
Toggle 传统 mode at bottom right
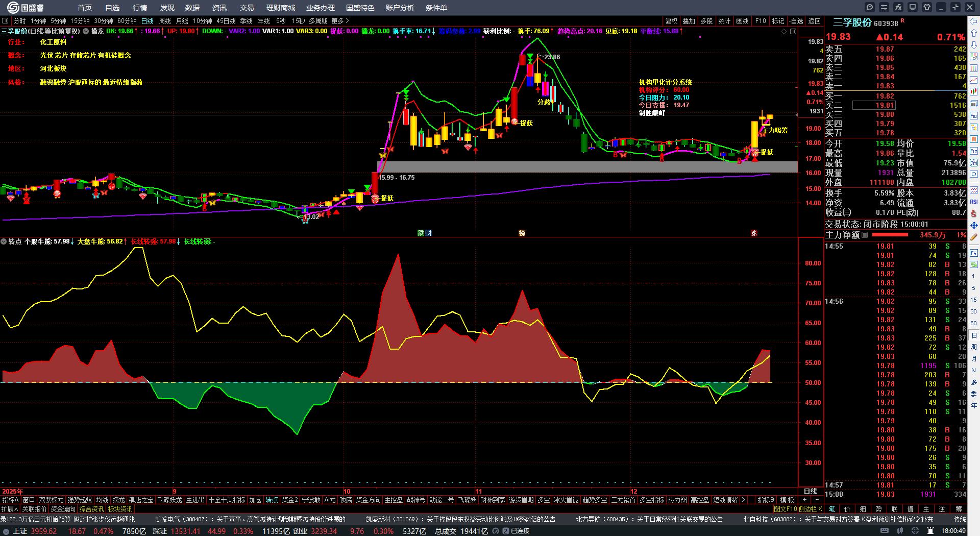(x=960, y=519)
